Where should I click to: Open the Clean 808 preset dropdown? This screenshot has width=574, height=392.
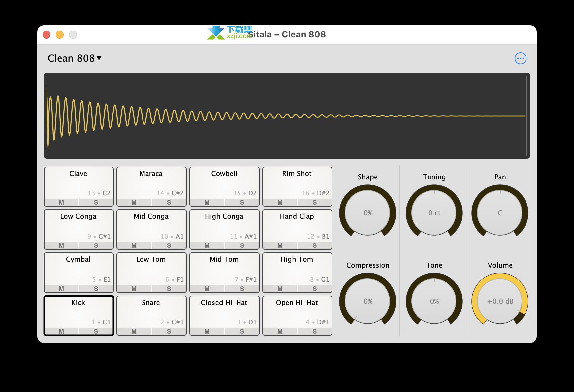(x=74, y=58)
